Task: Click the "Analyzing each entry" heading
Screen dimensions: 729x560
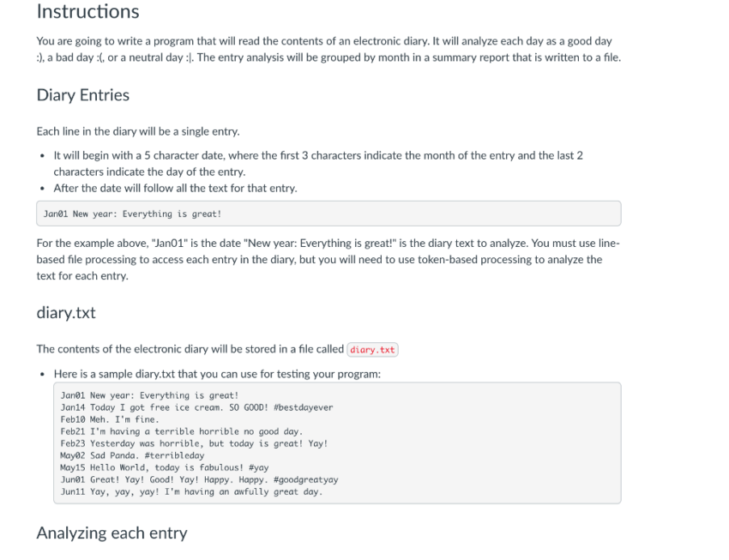Action: tap(111, 533)
